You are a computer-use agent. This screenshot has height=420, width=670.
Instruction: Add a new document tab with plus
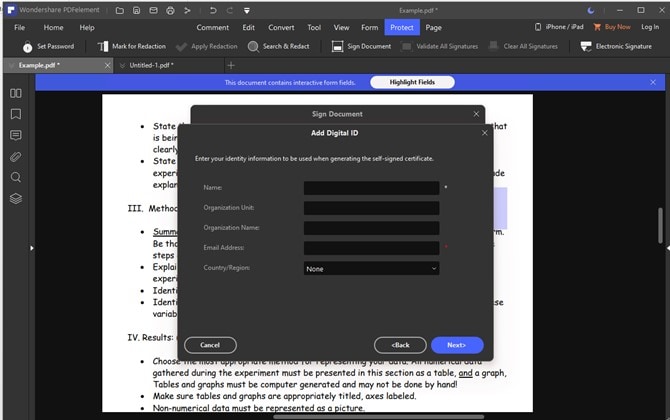point(231,65)
